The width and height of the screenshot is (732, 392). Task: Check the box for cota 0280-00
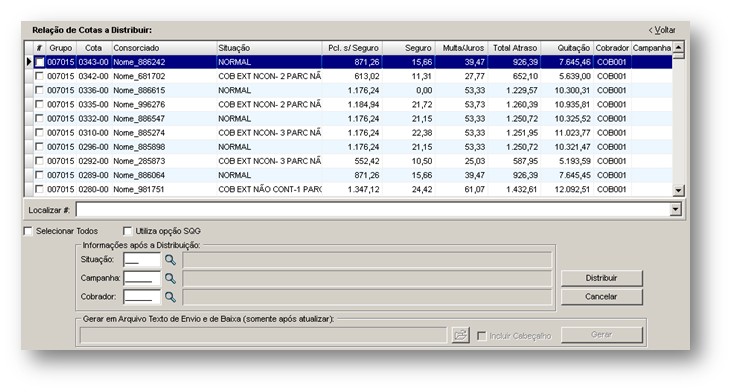coord(40,189)
